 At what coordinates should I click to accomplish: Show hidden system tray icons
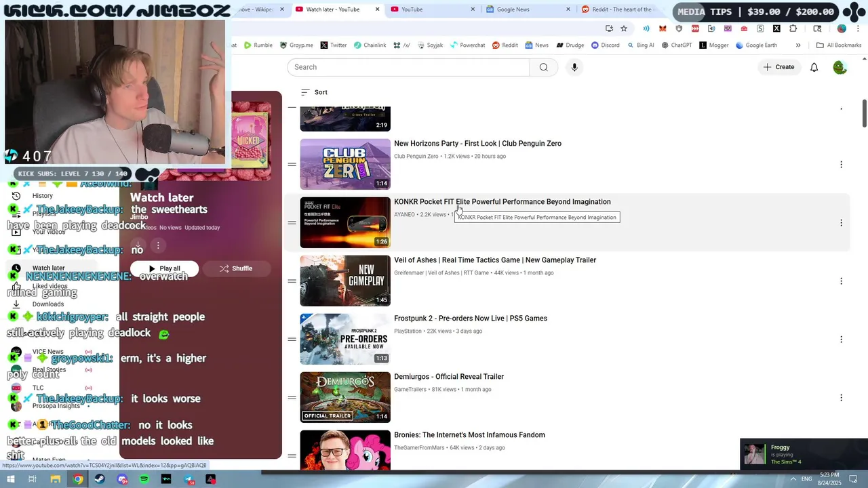click(793, 479)
